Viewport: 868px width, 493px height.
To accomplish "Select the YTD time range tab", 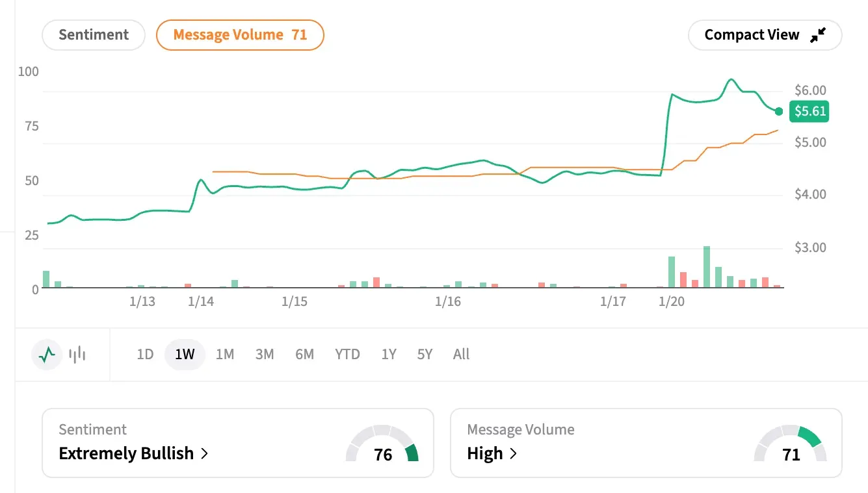I will [347, 354].
